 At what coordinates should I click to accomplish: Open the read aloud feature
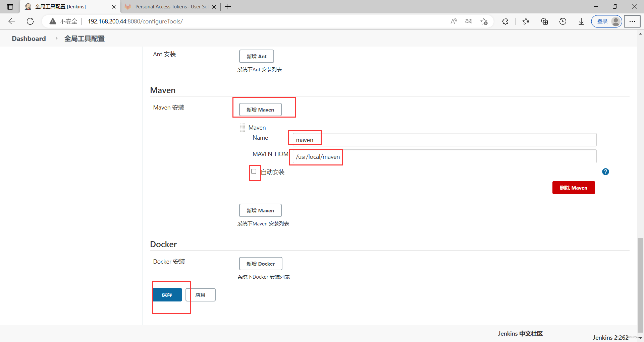453,21
